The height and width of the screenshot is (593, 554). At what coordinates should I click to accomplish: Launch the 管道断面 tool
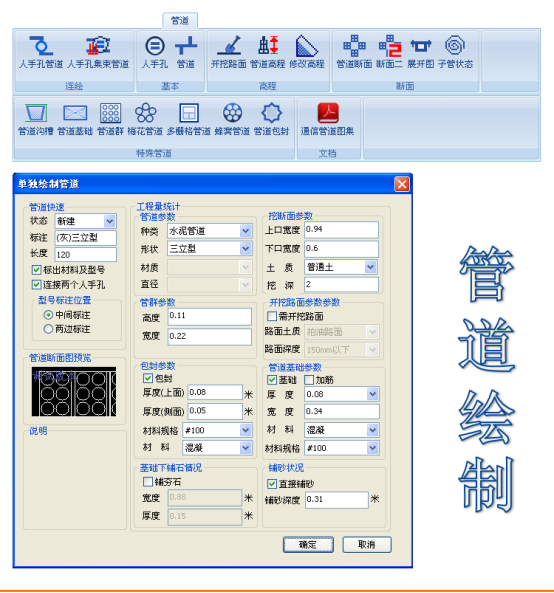[354, 45]
